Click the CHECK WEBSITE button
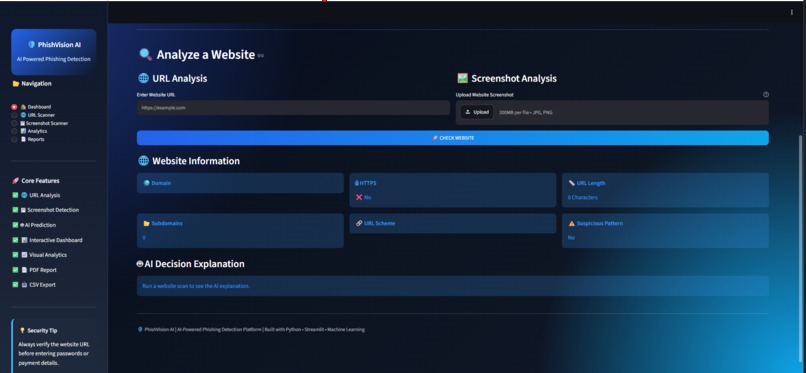 pos(453,138)
